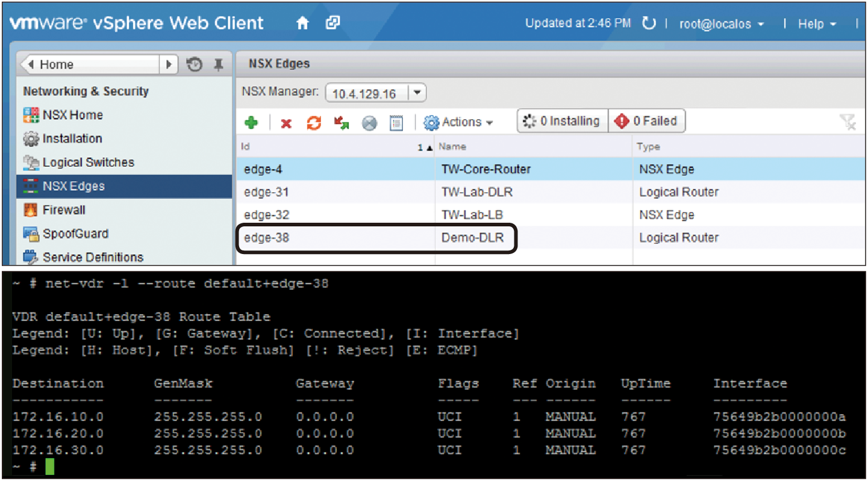
Task: Click the Logical Switches icon
Action: [x=31, y=163]
